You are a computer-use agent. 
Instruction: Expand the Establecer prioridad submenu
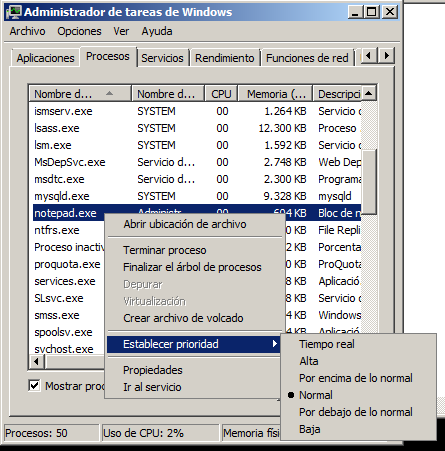pos(194,344)
